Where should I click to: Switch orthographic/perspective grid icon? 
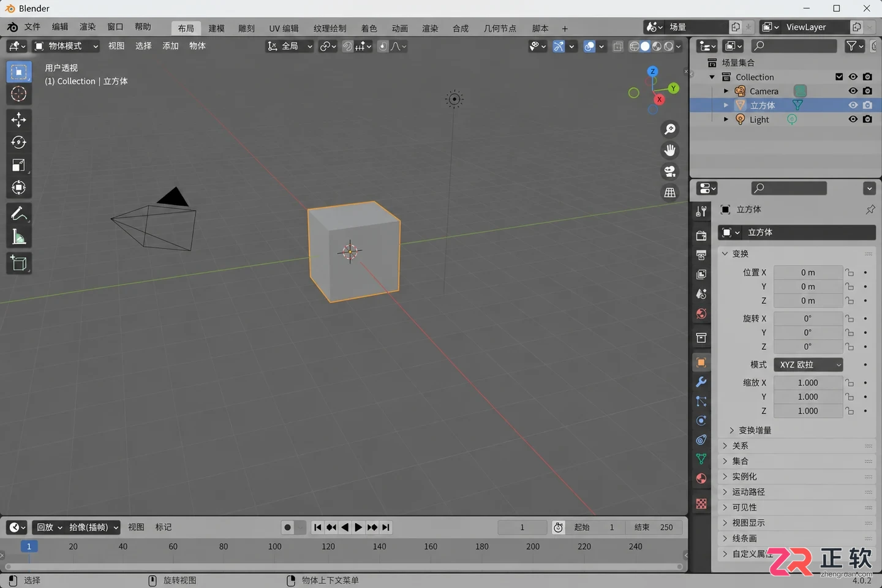tap(670, 192)
